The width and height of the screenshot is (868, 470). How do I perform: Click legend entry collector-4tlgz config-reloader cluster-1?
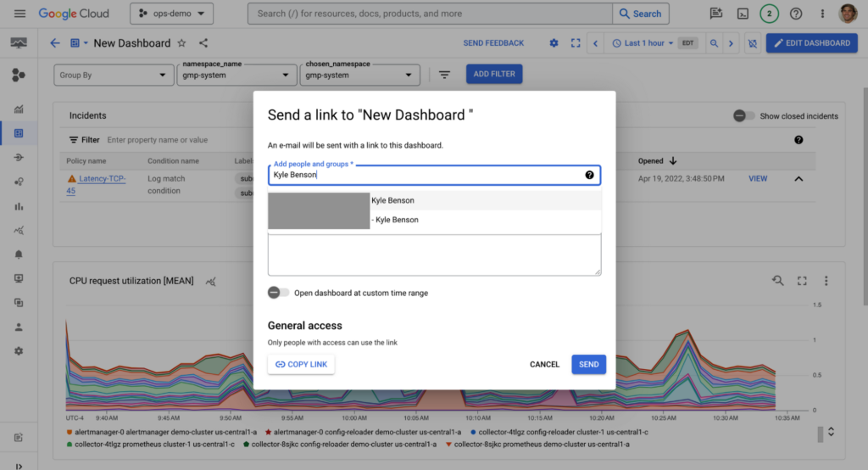[x=559, y=432]
